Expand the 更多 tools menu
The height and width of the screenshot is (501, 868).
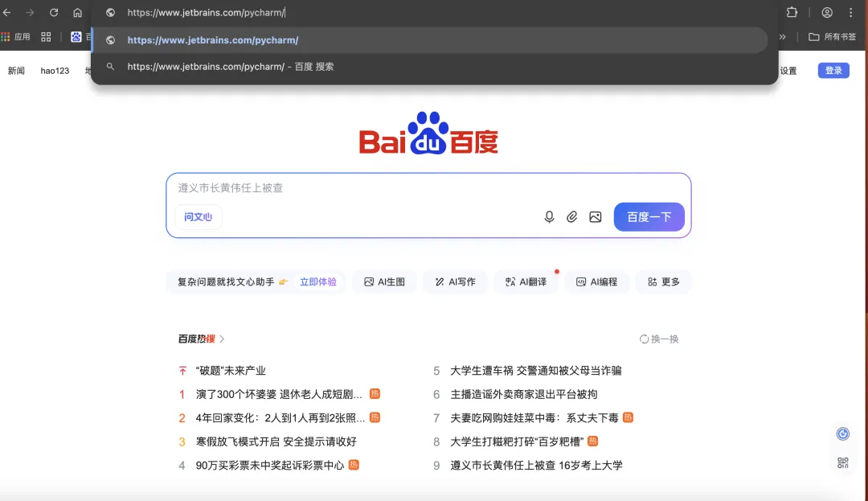(664, 281)
